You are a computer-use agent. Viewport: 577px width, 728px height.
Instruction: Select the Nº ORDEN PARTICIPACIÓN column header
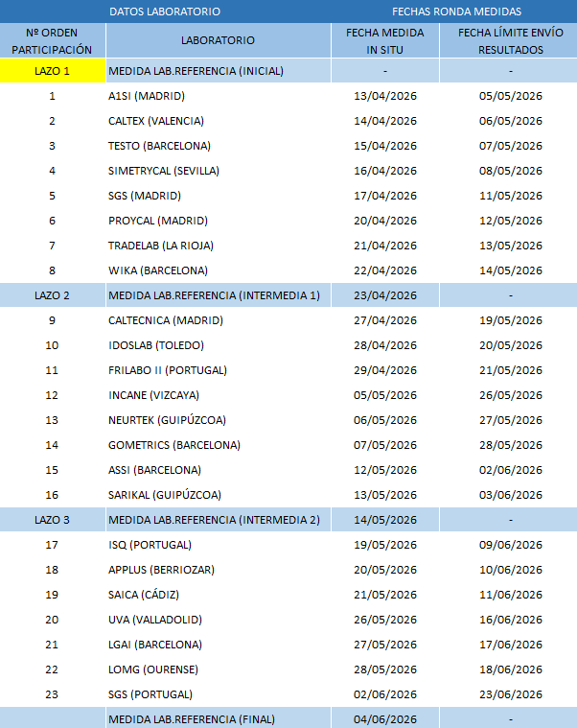point(53,40)
